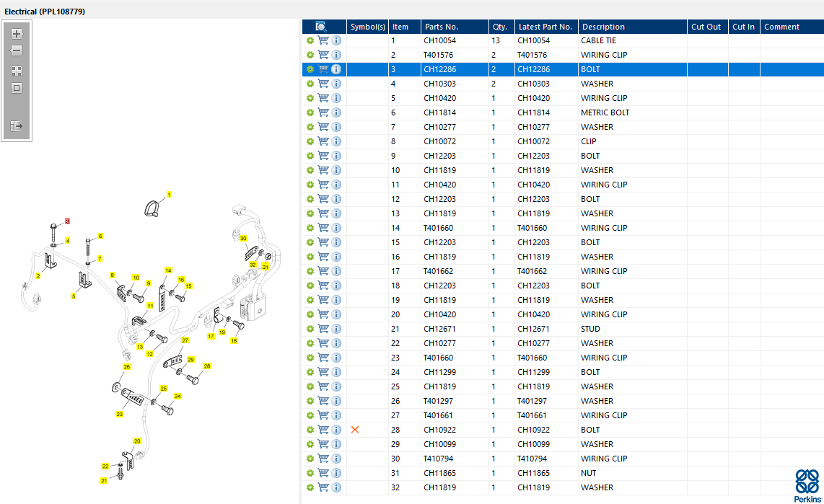Click callout 2 on the diagram
This screenshot has height=504, width=824.
coord(38,275)
